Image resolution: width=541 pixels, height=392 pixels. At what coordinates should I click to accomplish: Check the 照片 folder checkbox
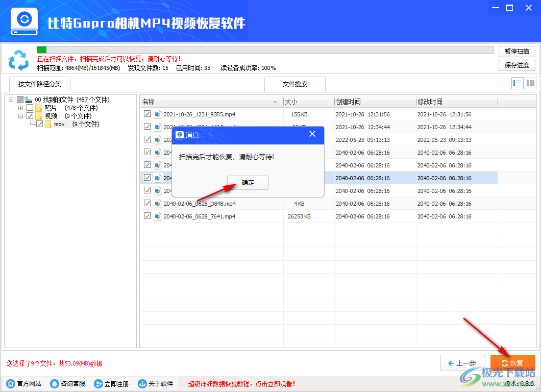(x=30, y=108)
